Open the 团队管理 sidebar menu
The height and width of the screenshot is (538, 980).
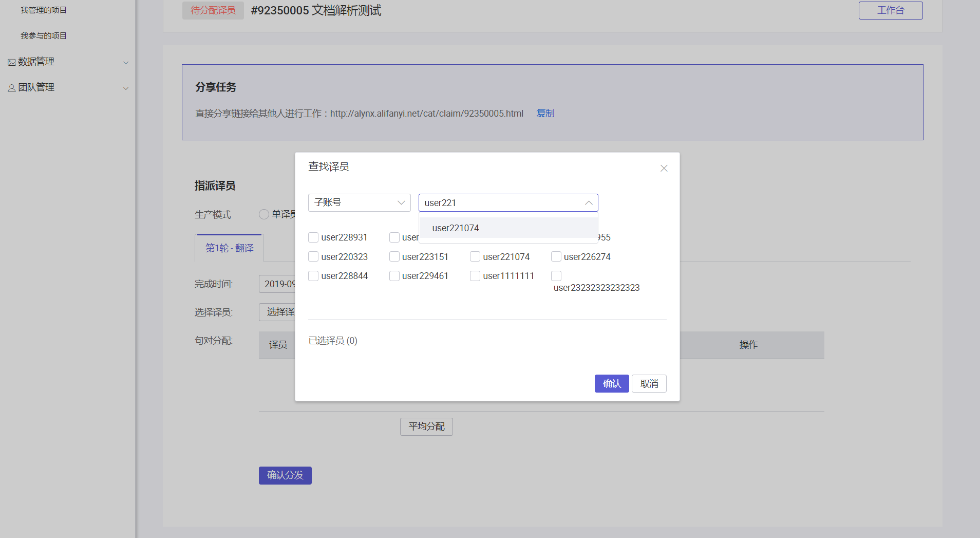point(68,88)
